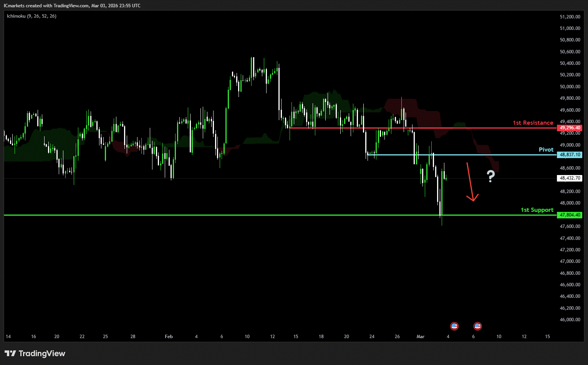Click the 'ICmarkets created with TradingView.com' header text

tap(46, 6)
